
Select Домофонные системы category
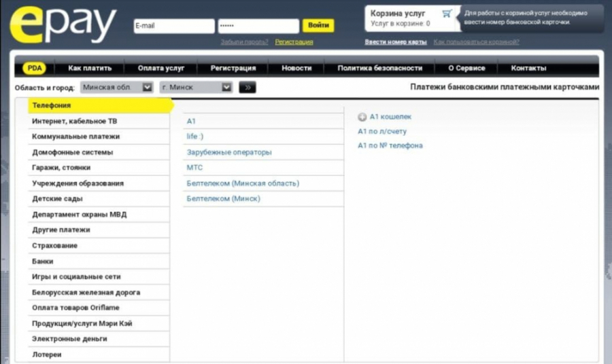coord(99,152)
